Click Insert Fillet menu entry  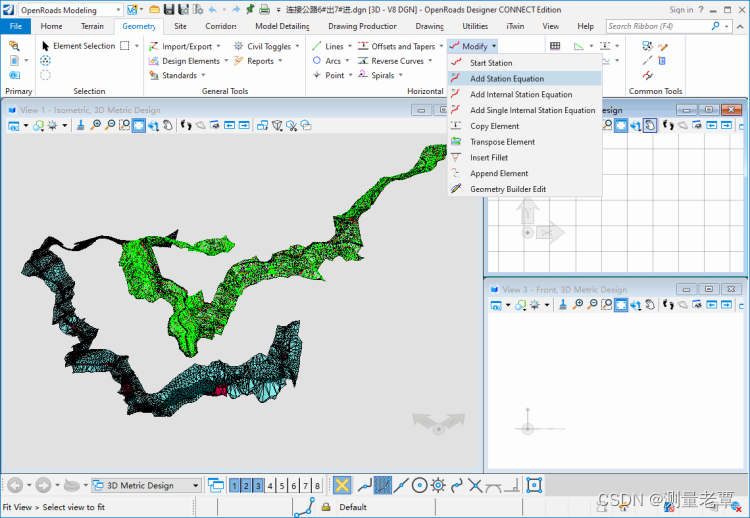point(524,157)
